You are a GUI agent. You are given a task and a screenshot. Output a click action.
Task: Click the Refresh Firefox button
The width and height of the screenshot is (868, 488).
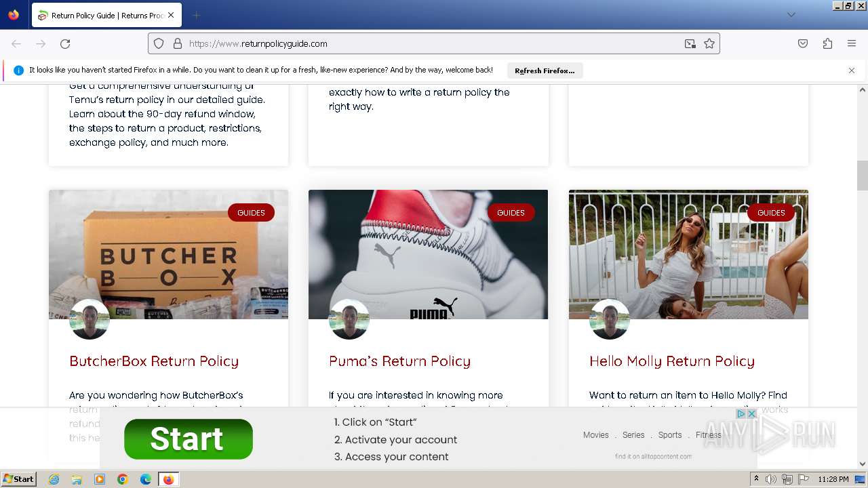[x=545, y=70]
